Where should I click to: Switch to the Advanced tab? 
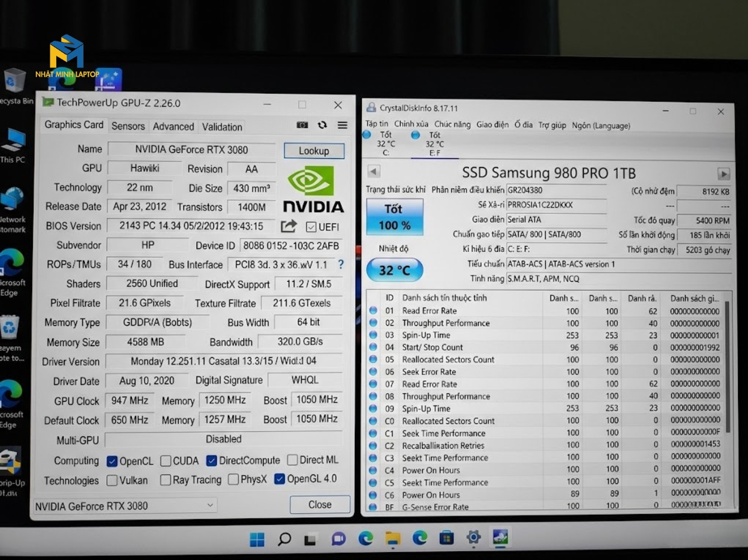point(173,127)
